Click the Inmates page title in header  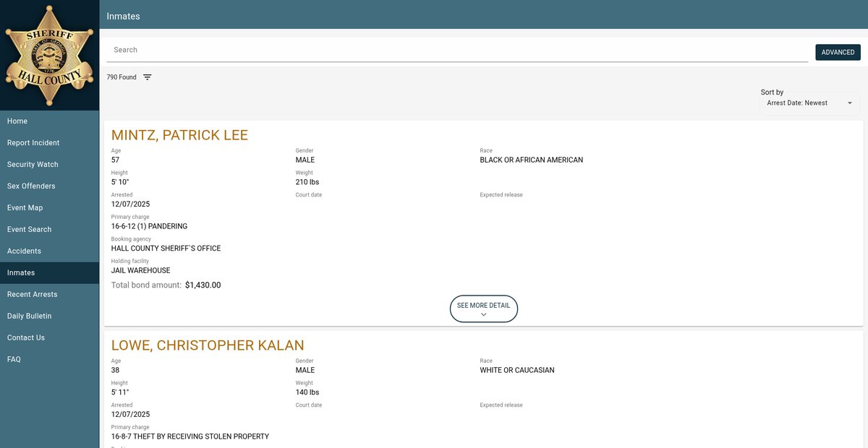click(123, 16)
